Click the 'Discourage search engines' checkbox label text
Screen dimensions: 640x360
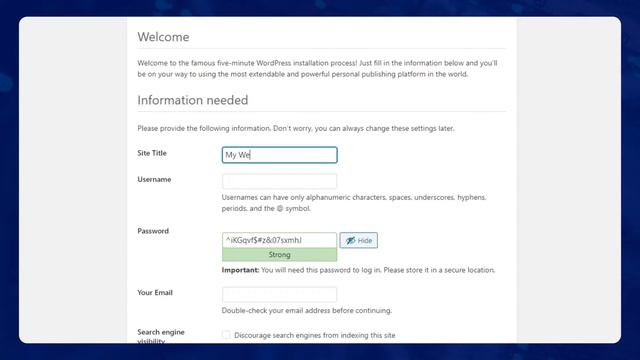315,335
